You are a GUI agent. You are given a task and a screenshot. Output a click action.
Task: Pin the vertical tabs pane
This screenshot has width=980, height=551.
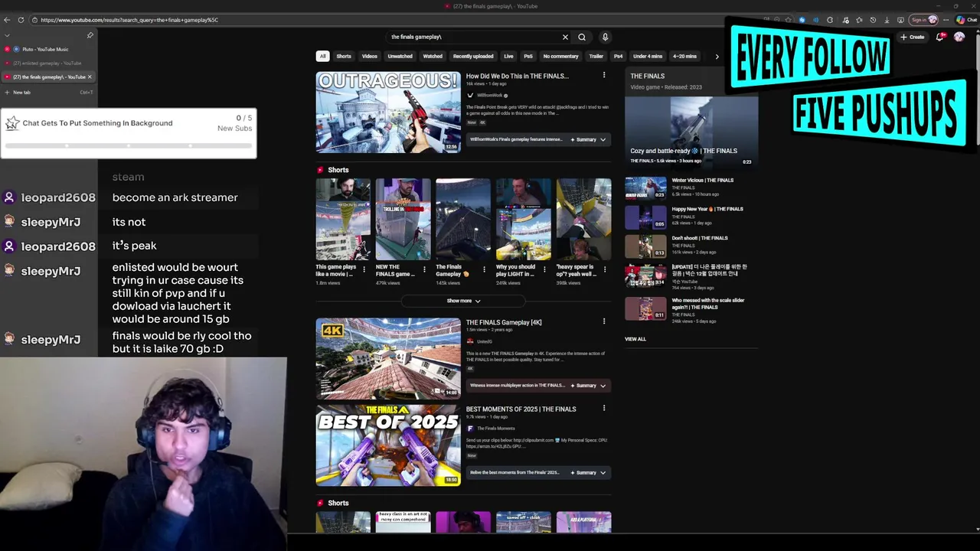(x=90, y=35)
